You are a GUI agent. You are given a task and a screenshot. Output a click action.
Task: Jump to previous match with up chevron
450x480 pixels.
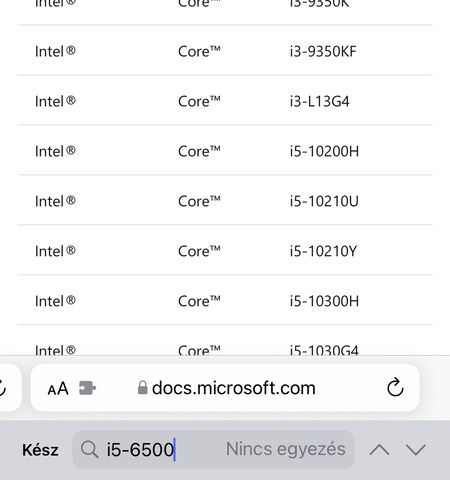tap(379, 450)
